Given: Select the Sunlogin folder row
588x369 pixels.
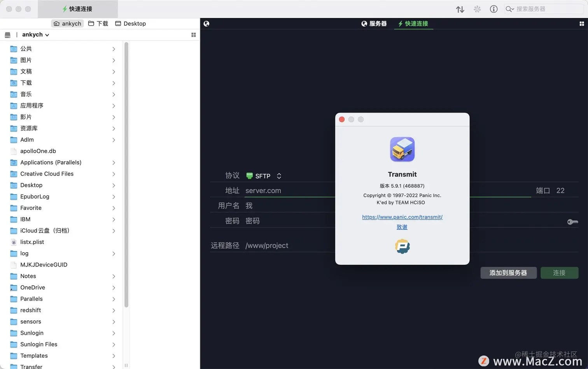Looking at the screenshot, I should [x=62, y=333].
